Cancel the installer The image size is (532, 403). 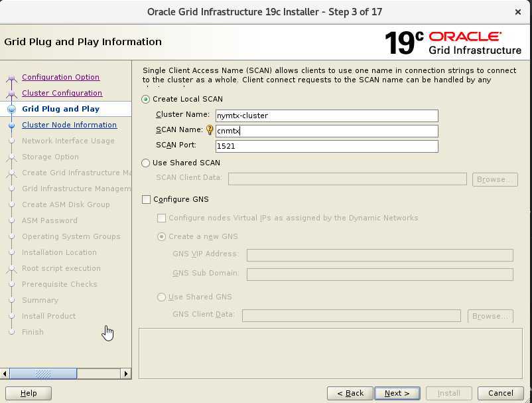[x=500, y=393]
